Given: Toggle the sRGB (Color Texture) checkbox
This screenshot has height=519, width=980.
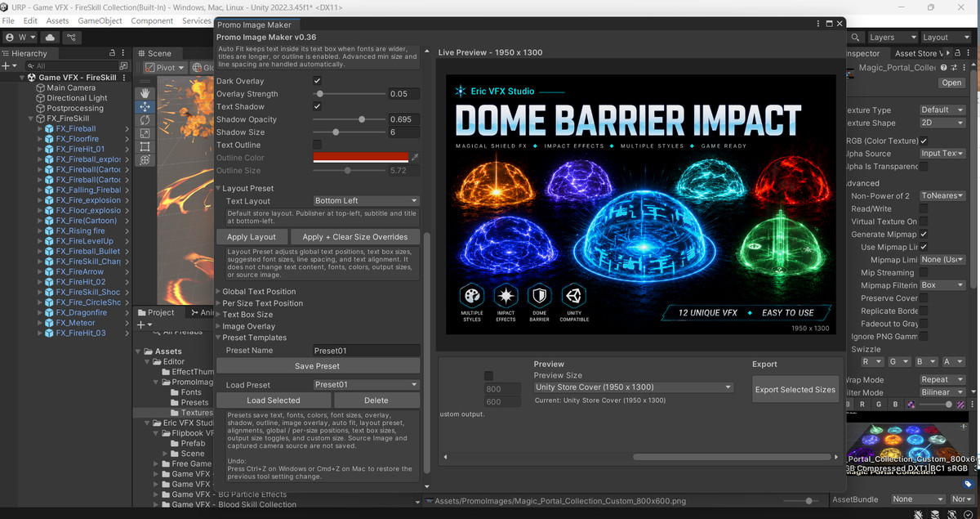Looking at the screenshot, I should 924,141.
